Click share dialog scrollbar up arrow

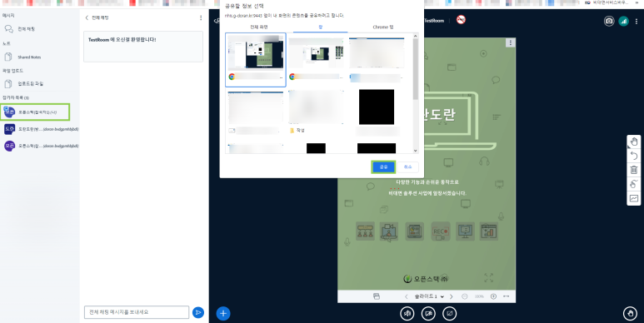click(x=415, y=36)
